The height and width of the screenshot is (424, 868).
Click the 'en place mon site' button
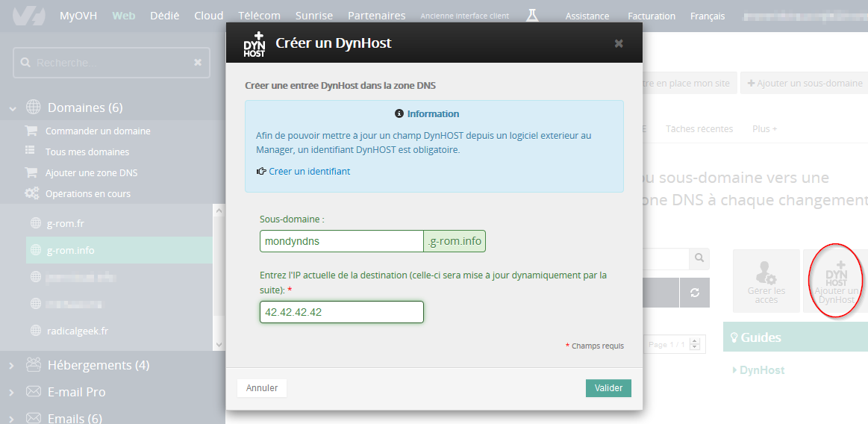(x=690, y=83)
